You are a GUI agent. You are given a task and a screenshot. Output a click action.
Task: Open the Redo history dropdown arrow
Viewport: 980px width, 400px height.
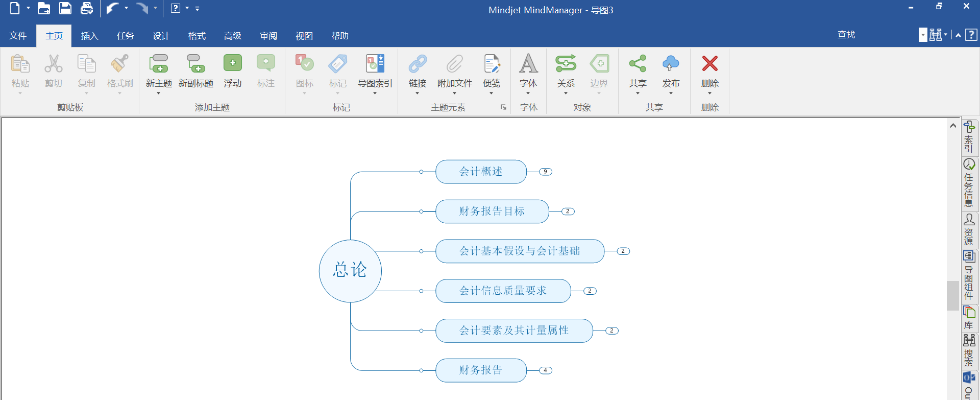point(155,8)
